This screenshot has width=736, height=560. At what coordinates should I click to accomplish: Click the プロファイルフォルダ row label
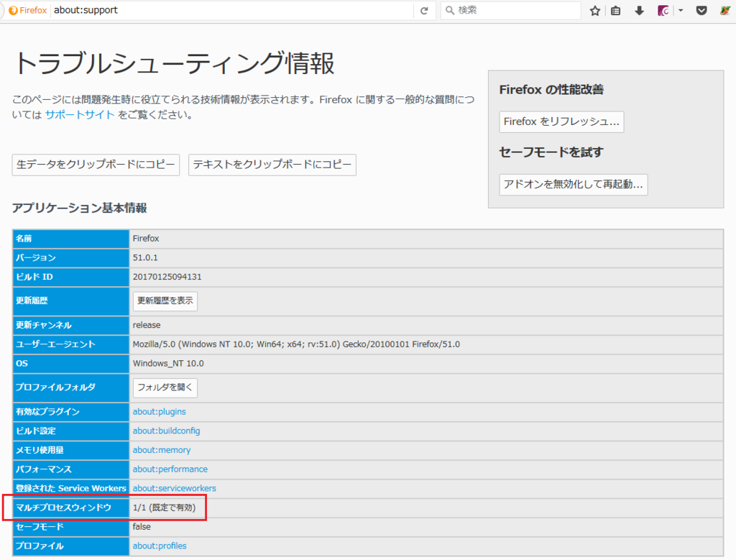55,387
